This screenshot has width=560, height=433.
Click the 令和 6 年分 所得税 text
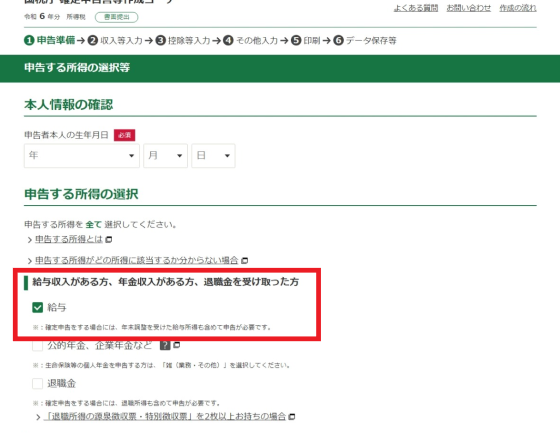[x=55, y=16]
